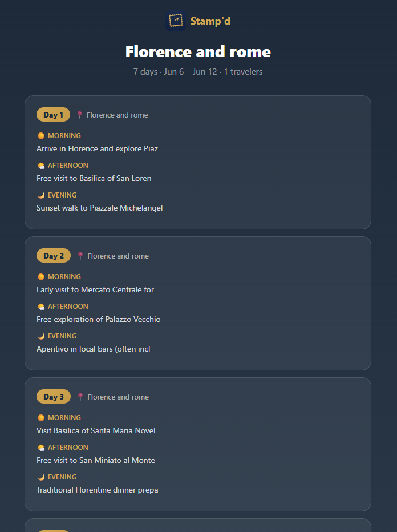Click the Stamp'd brand name text
This screenshot has height=532, width=397.
tap(210, 21)
